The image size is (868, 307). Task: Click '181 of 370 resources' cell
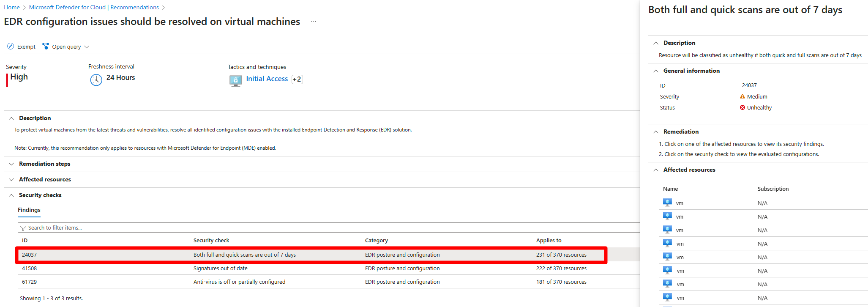click(562, 282)
